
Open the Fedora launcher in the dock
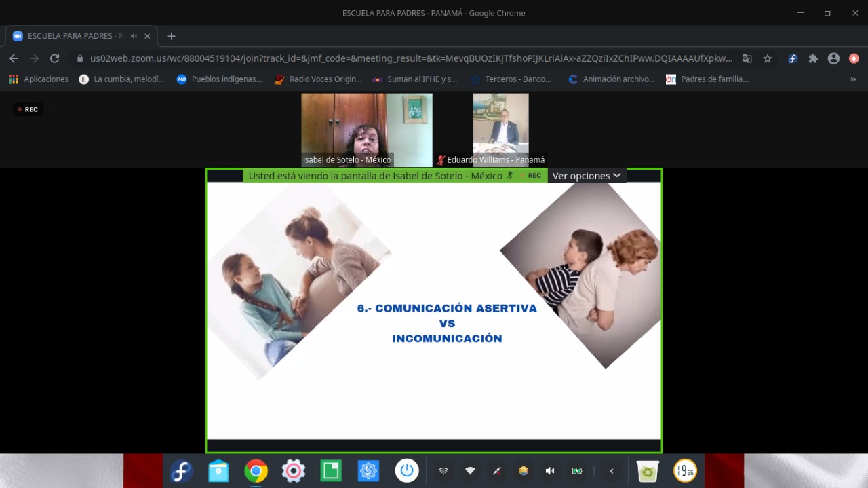(x=181, y=471)
